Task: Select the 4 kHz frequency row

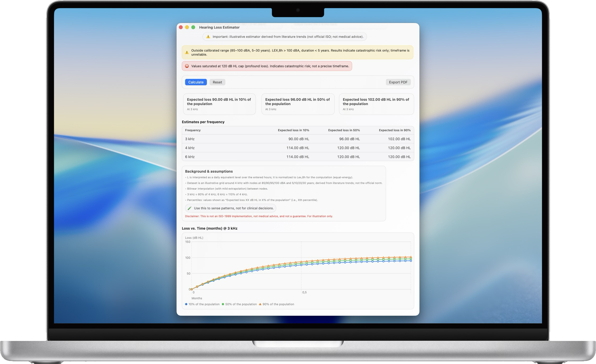Action: [298, 148]
